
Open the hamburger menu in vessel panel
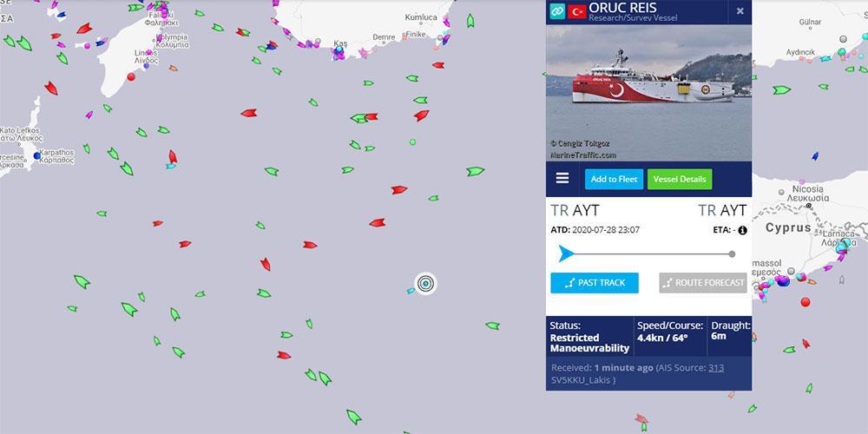562,178
